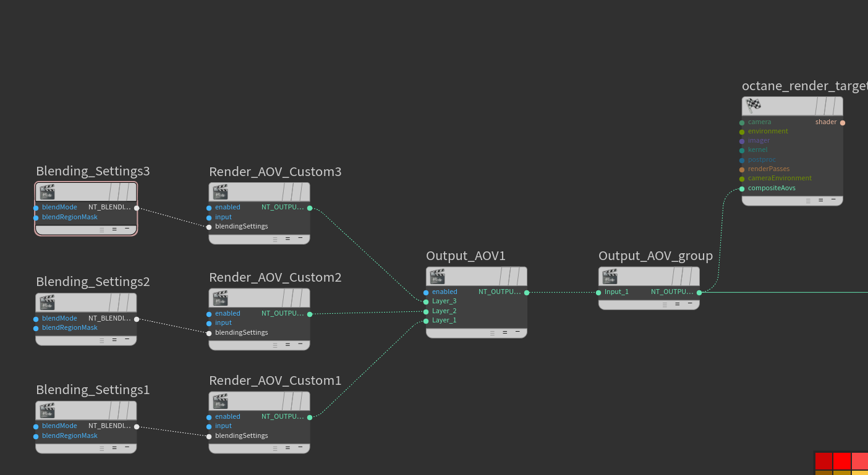
Task: Click cameraEnvironment input port on octane_render_target
Action: tap(742, 179)
